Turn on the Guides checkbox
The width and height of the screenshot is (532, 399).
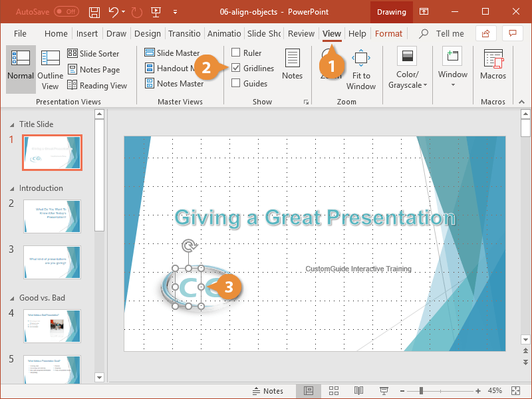[x=236, y=83]
